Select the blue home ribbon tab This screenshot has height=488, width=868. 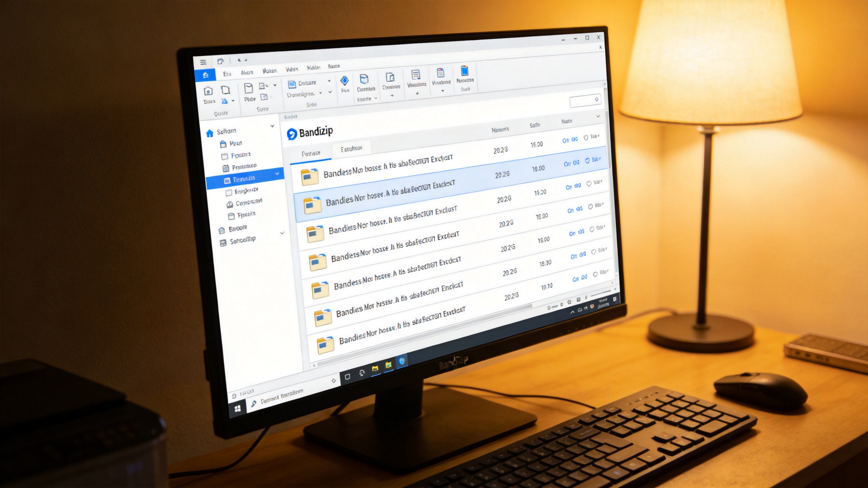[x=205, y=75]
